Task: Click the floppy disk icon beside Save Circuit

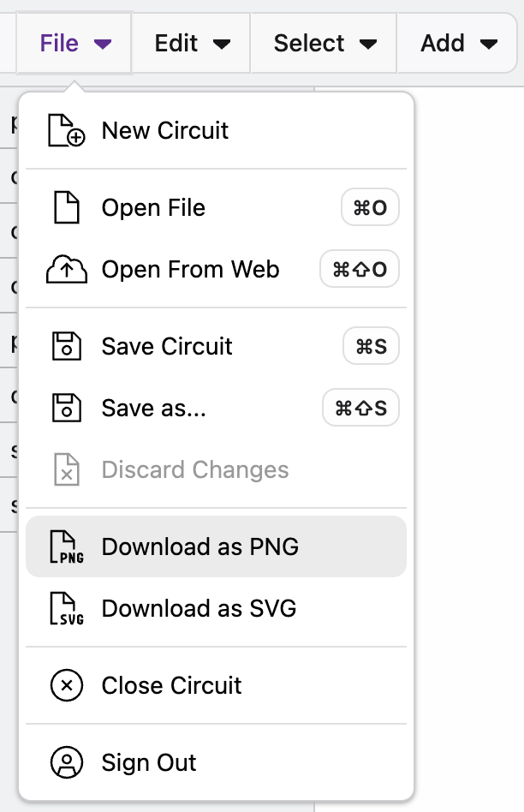Action: pyautogui.click(x=66, y=346)
